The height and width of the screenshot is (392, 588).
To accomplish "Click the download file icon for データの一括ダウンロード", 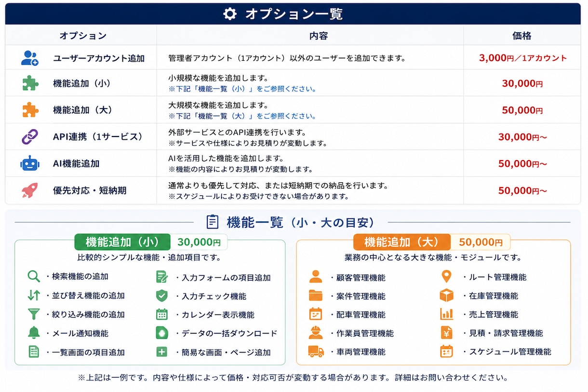I will 162,333.
